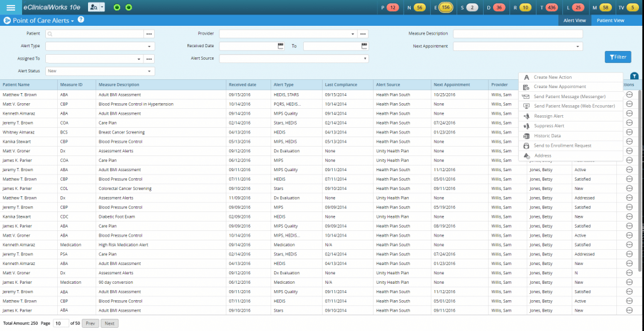644x331 pixels.
Task: Click the second green status indicator
Action: (128, 8)
